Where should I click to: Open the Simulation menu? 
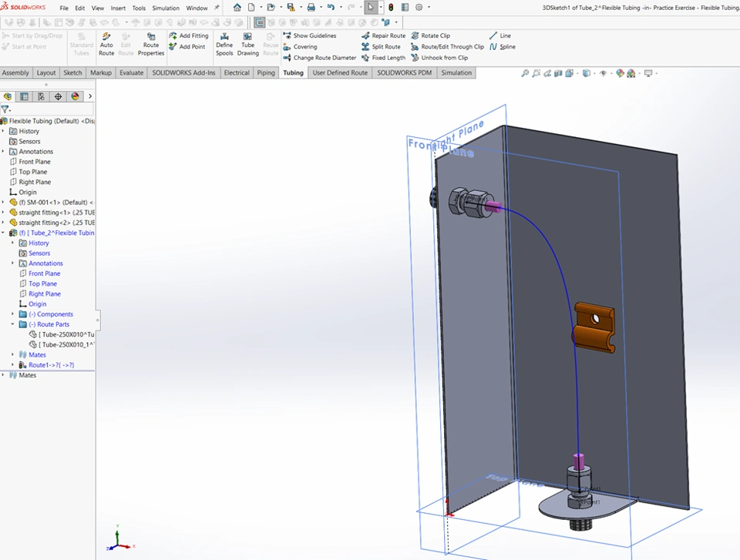[x=165, y=8]
